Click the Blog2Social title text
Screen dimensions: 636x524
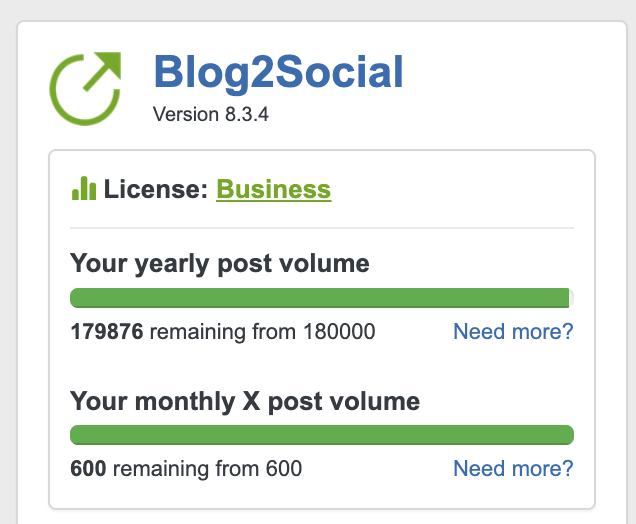point(278,72)
